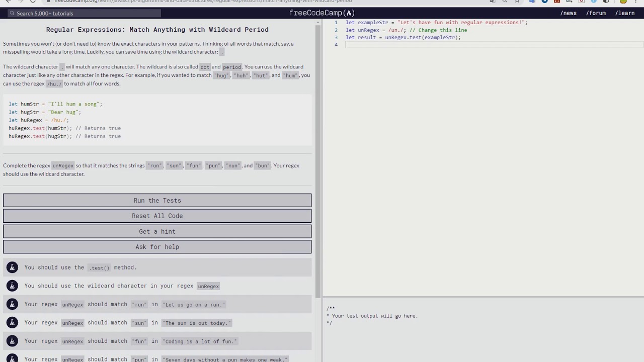Click 'let hugStr' line in example code
644x362 pixels.
click(45, 112)
